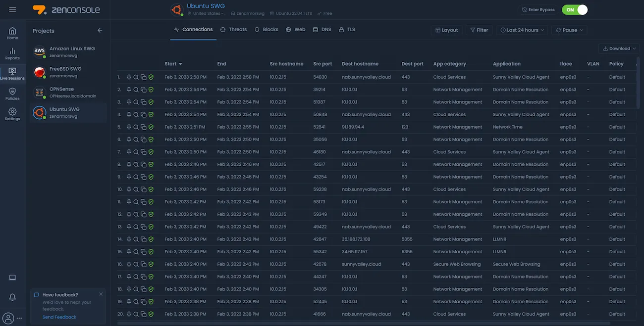644x326 pixels.
Task: Open the Last 24 hours time range dropdown
Action: (x=522, y=30)
